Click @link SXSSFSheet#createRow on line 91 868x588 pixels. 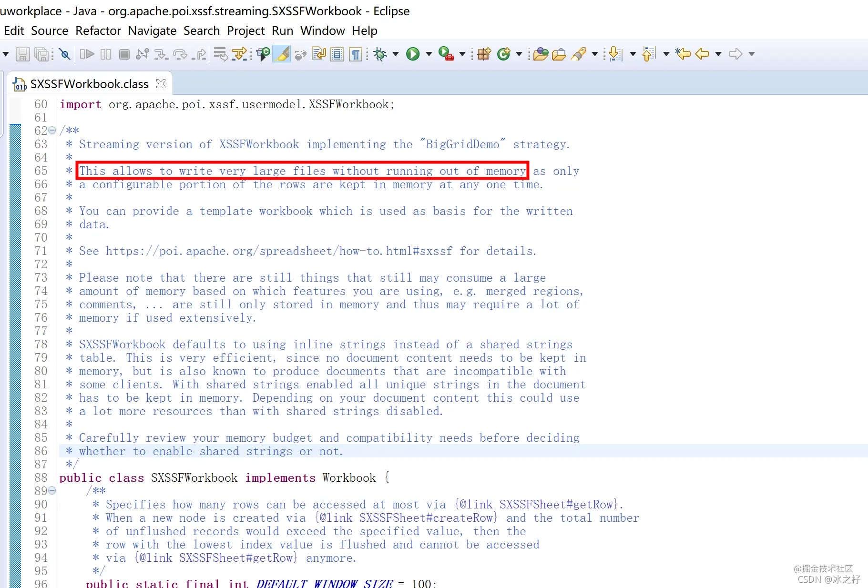pos(406,518)
